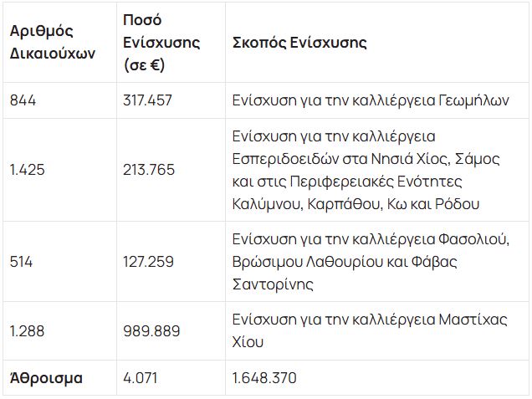Select the 'Ποσό Ενίσχυσης (σε €)' header

click(x=161, y=42)
